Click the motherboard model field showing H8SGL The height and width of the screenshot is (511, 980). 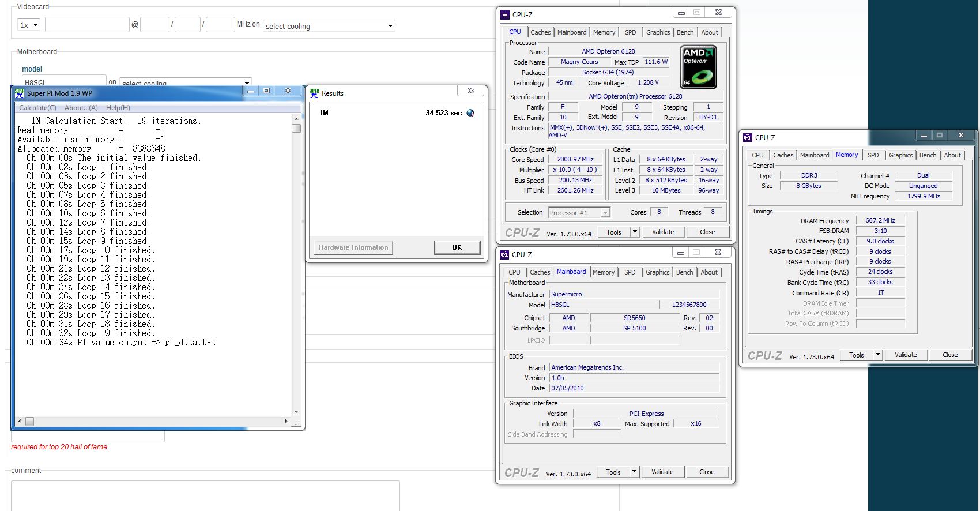[64, 81]
